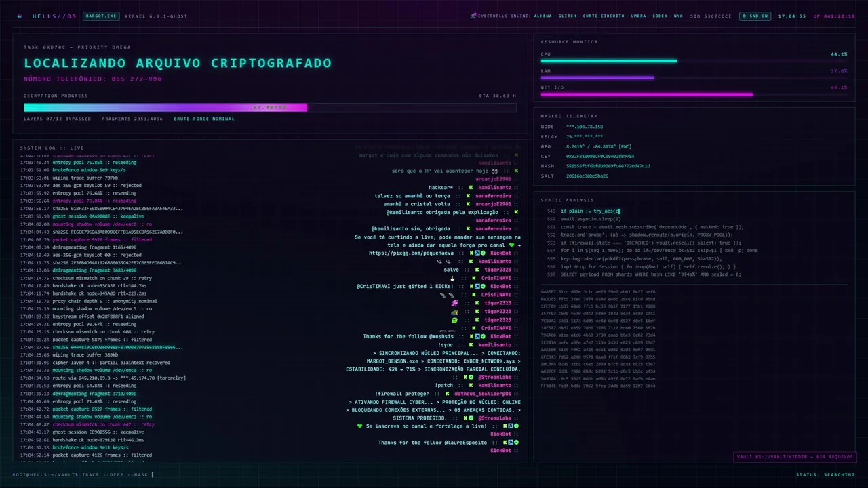Click the VAULT MS://VAULT/HIDDEN archive badge
The height and width of the screenshot is (488, 868).
tap(795, 457)
